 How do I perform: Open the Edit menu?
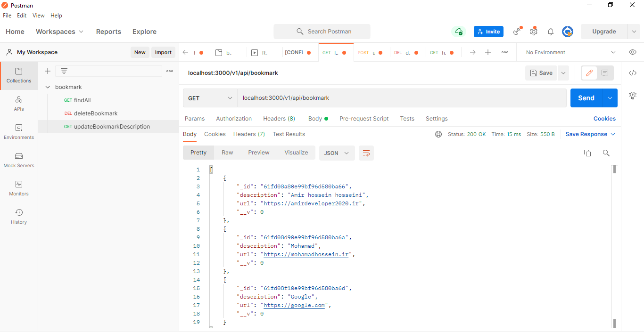22,16
